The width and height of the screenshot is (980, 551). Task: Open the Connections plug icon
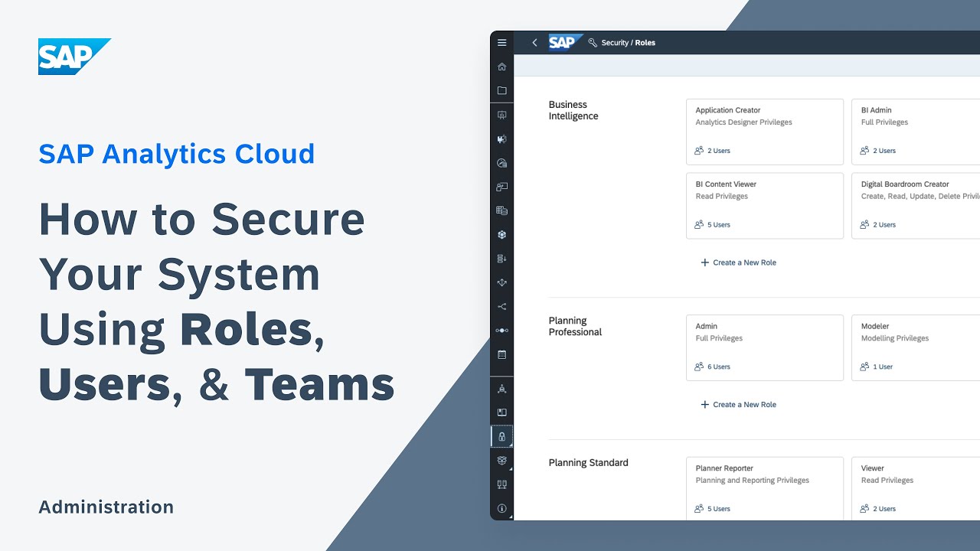[501, 484]
